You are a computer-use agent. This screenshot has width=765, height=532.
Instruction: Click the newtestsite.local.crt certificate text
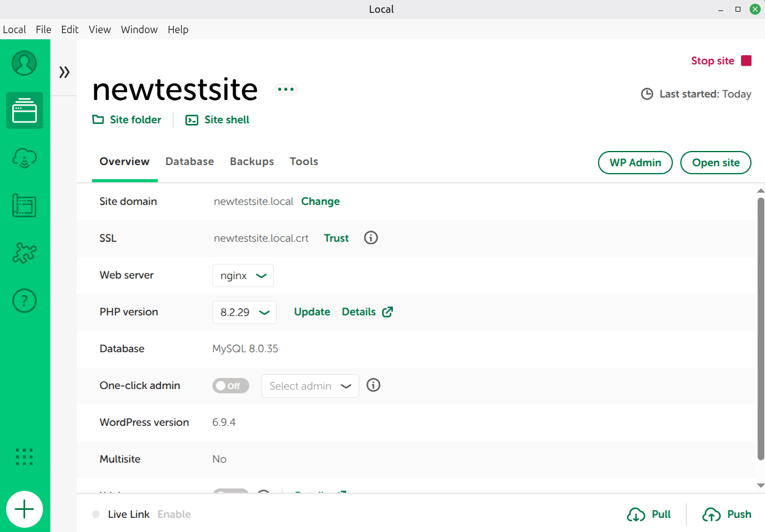[x=262, y=238]
